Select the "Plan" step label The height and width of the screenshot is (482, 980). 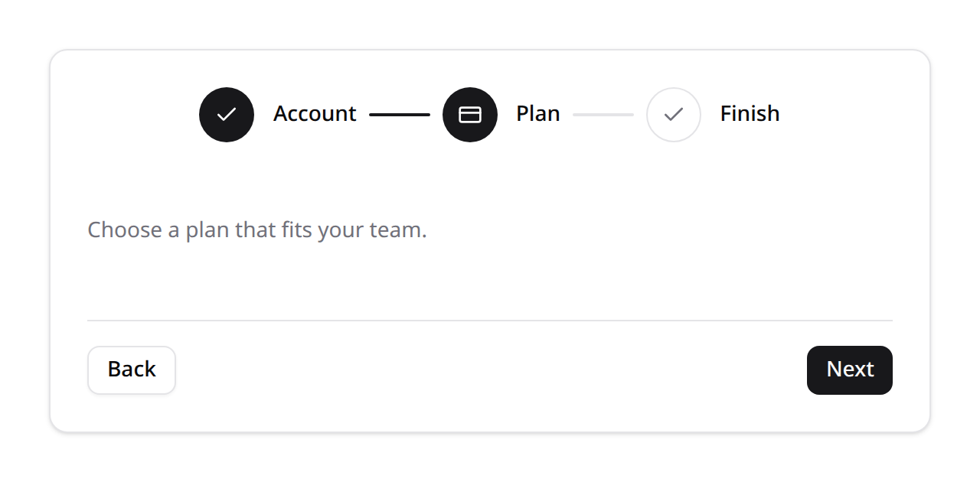click(x=538, y=113)
